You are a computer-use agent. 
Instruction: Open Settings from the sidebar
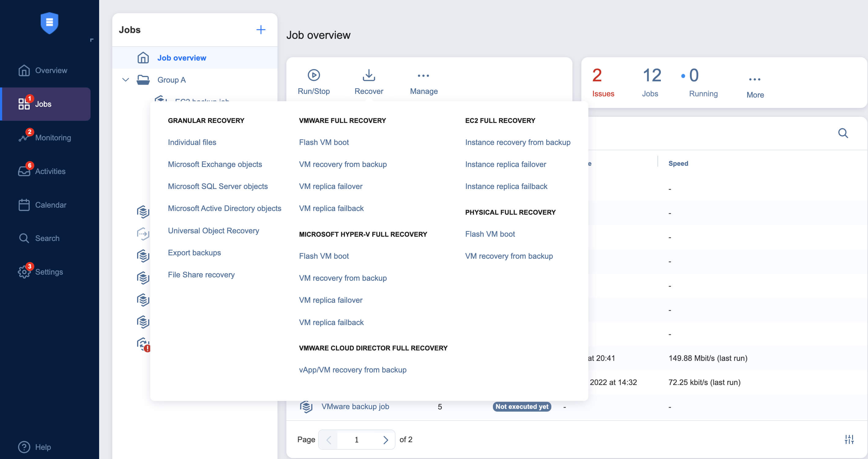(x=49, y=272)
